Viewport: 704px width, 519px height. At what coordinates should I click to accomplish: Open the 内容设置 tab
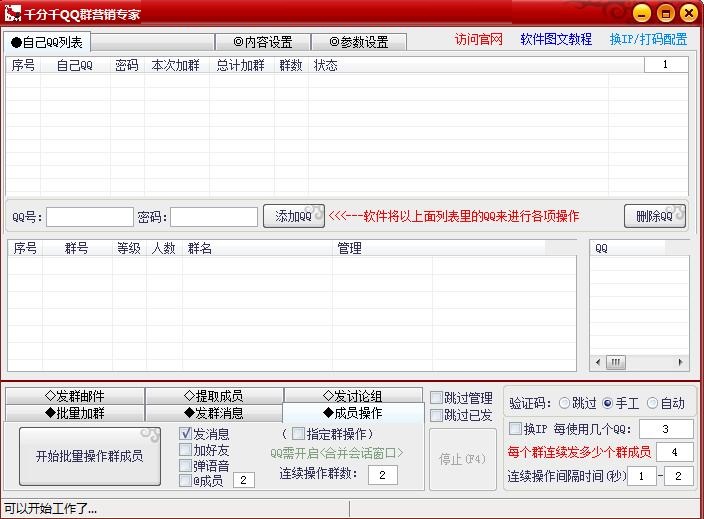click(263, 42)
